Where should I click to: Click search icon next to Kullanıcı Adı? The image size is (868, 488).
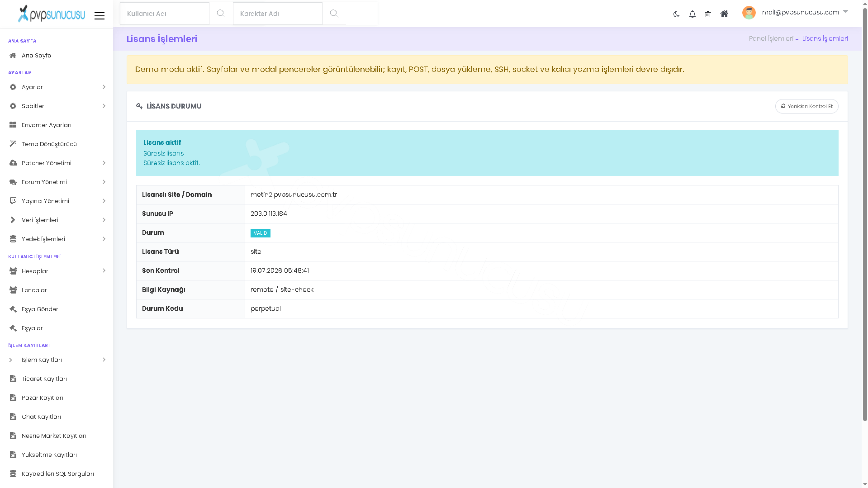pyautogui.click(x=221, y=14)
